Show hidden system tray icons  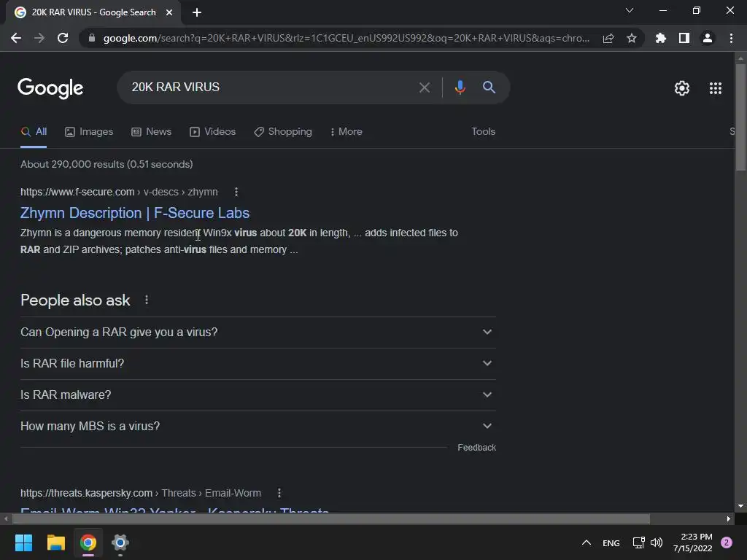tap(587, 542)
